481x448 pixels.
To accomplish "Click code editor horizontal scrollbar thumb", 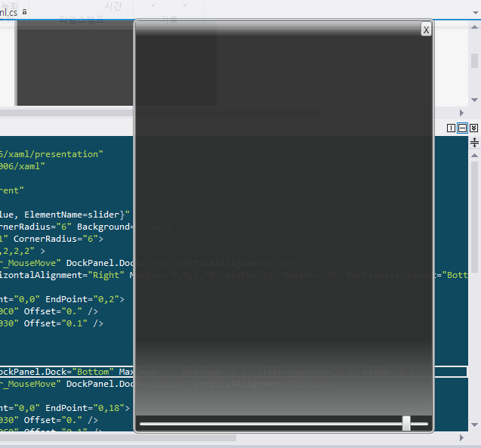I will 118,438.
